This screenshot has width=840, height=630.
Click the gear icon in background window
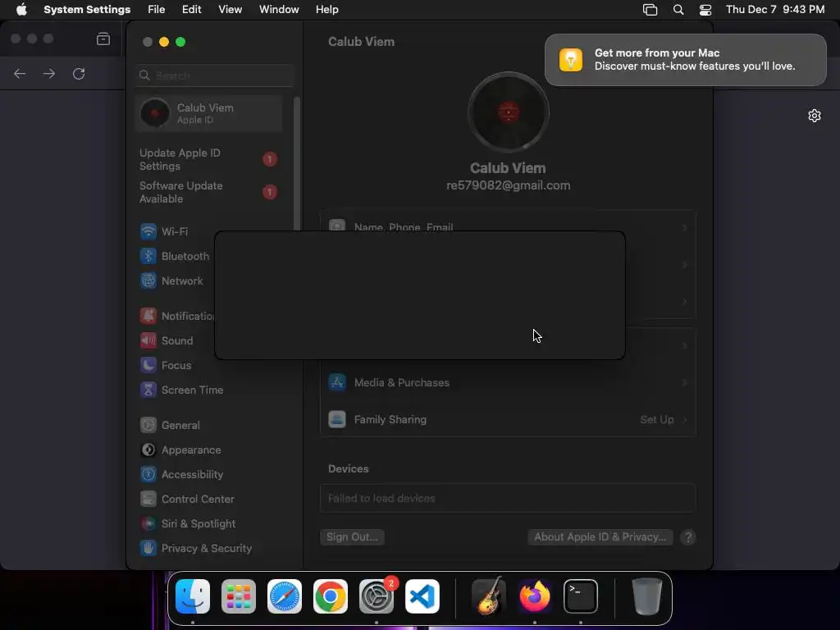815,116
